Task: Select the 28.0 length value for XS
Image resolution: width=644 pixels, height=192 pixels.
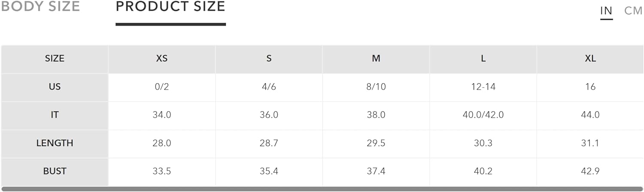Action: tap(162, 143)
